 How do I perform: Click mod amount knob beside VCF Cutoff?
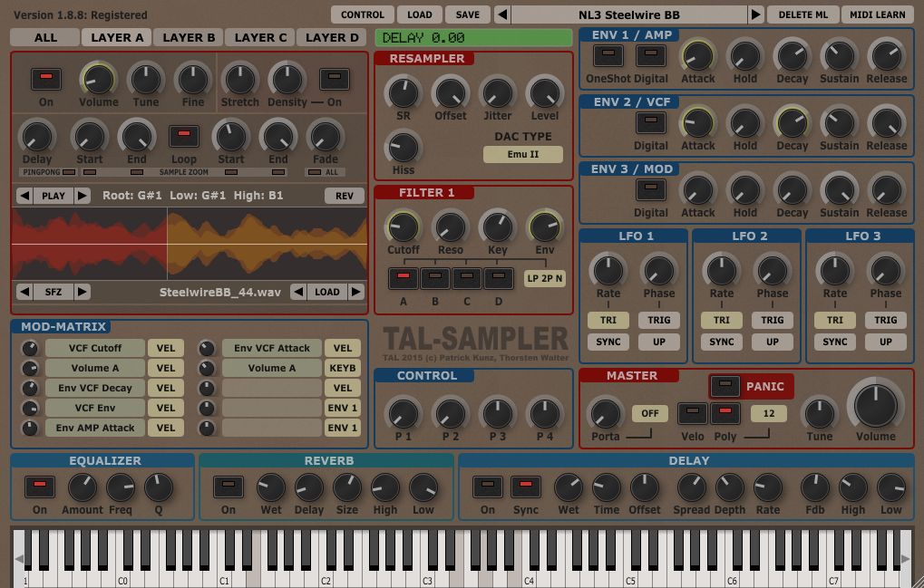(29, 348)
